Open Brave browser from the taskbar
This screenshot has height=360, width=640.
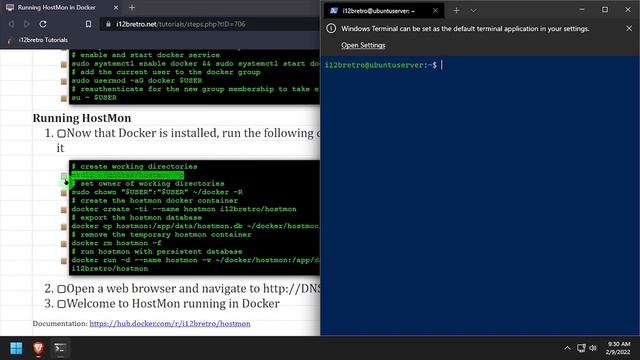click(x=38, y=348)
